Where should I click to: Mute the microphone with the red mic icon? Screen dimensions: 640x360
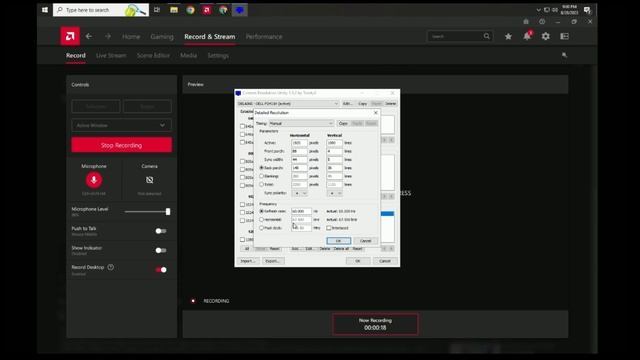click(x=94, y=180)
